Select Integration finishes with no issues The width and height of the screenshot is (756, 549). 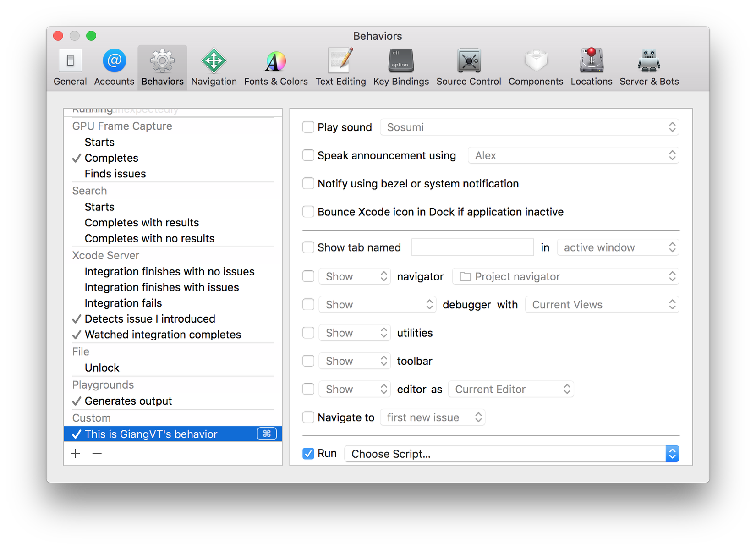coord(173,271)
